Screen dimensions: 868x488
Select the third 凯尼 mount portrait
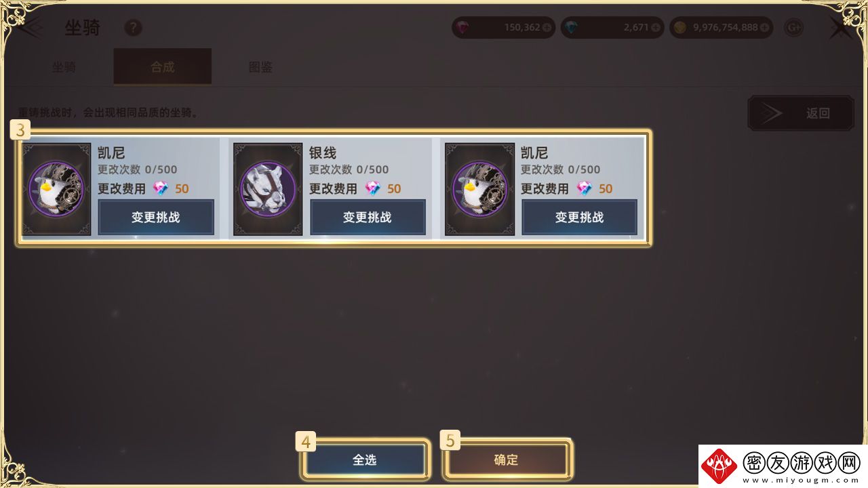479,189
